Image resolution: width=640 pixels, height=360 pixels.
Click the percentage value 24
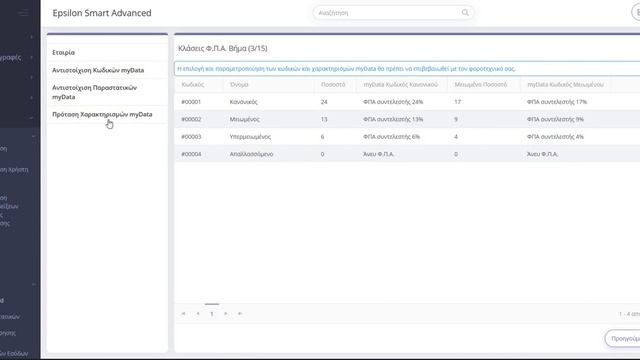[x=324, y=102]
